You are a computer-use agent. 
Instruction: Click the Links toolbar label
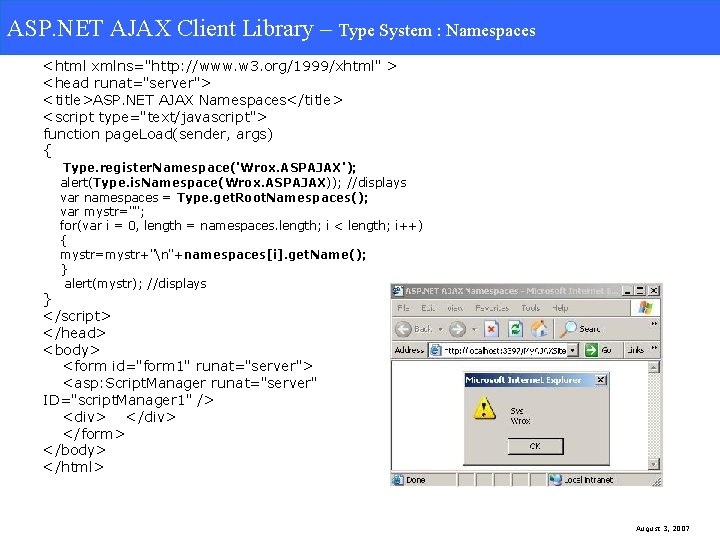[x=635, y=350]
